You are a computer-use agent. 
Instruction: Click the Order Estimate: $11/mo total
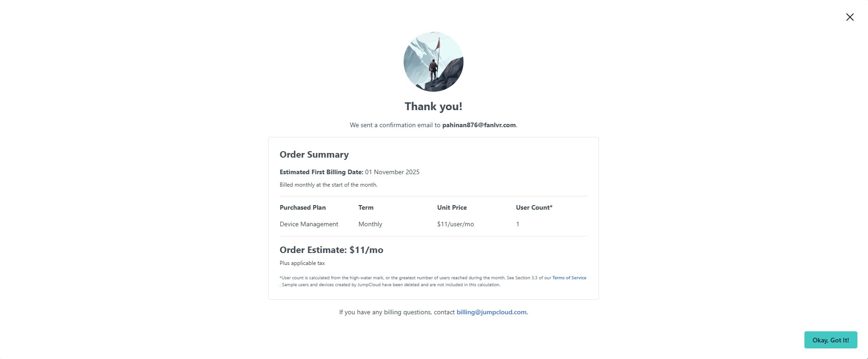click(331, 250)
